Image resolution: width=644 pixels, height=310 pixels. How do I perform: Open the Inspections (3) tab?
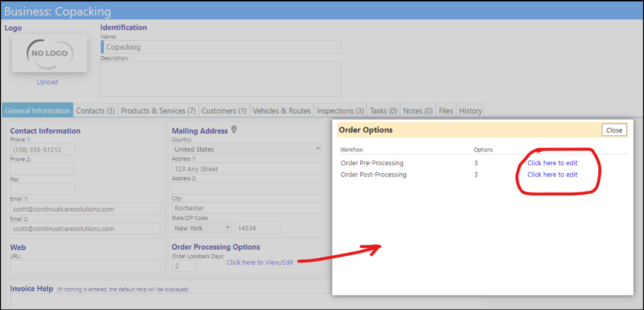pyautogui.click(x=340, y=111)
